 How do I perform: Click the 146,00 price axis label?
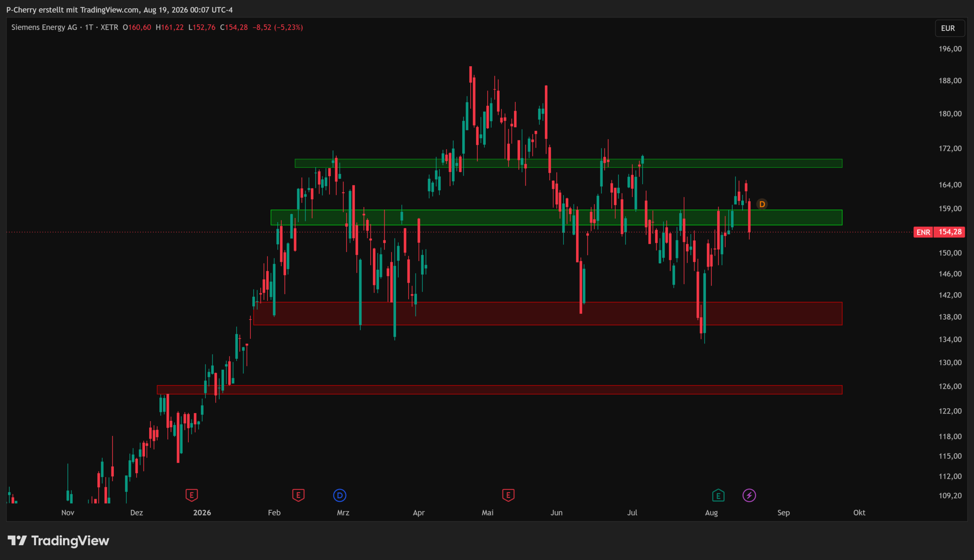(x=950, y=274)
